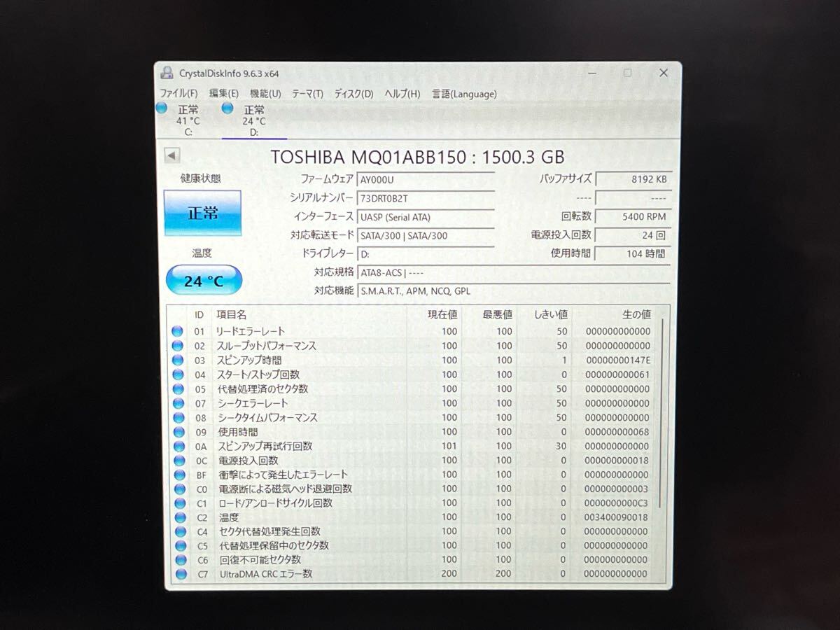The height and width of the screenshot is (630, 840).
Task: Click the CrystalDiskInfo app icon in title bar
Action: coord(167,73)
